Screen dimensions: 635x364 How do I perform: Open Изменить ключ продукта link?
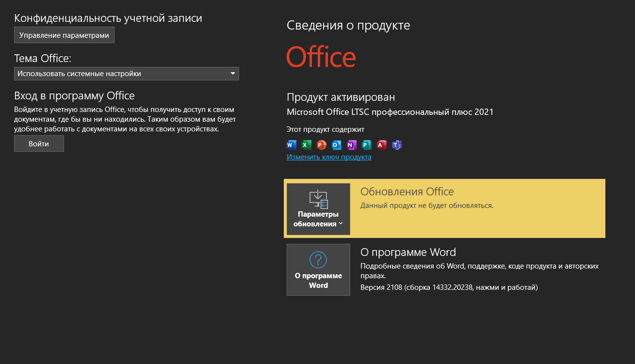click(329, 157)
